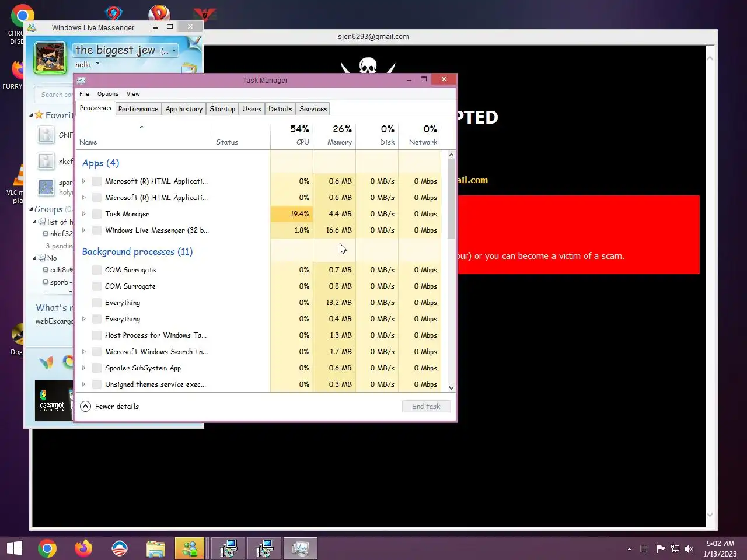The height and width of the screenshot is (560, 747).
Task: Click the Obama-logo icon on the taskbar
Action: point(120,548)
